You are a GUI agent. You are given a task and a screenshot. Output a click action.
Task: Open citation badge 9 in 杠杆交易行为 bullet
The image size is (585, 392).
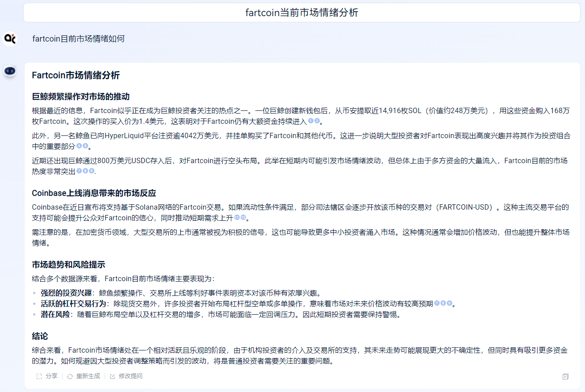[x=449, y=303]
